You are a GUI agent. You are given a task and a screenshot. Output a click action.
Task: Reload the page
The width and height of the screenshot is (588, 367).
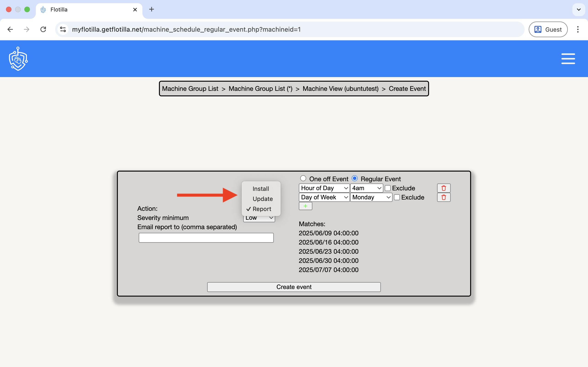(43, 29)
